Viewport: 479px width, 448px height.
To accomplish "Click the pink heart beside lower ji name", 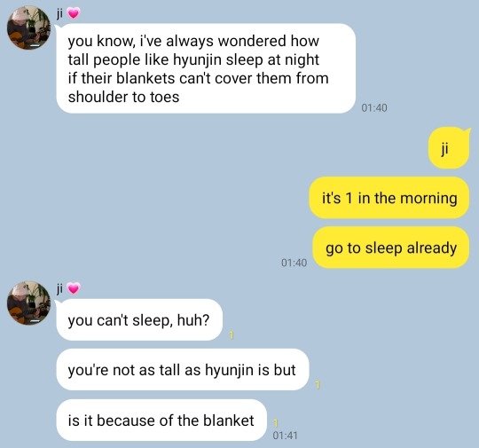I will coord(74,288).
